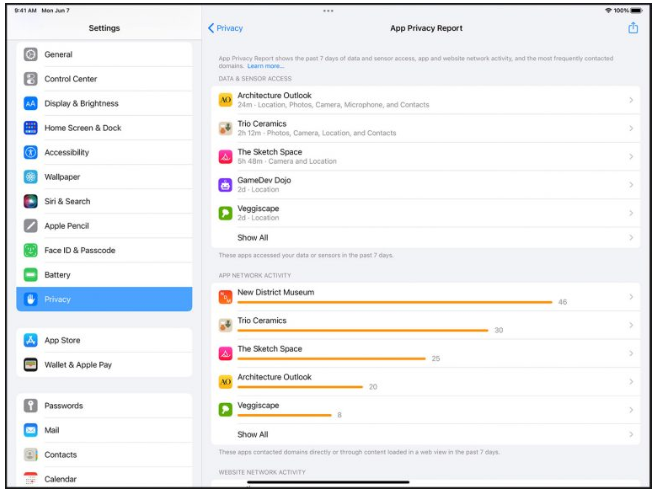This screenshot has width=656, height=493.
Task: Tap Trio Ceramics activity bar showing 30
Action: [x=362, y=330]
